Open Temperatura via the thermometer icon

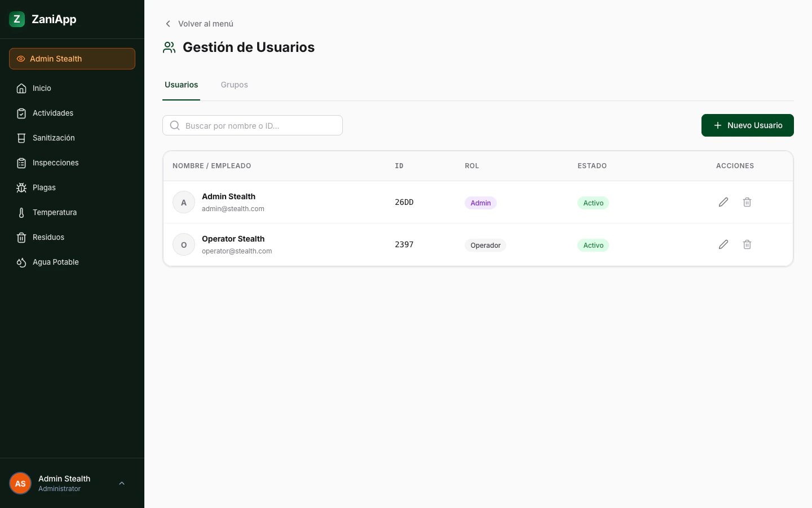(x=21, y=212)
